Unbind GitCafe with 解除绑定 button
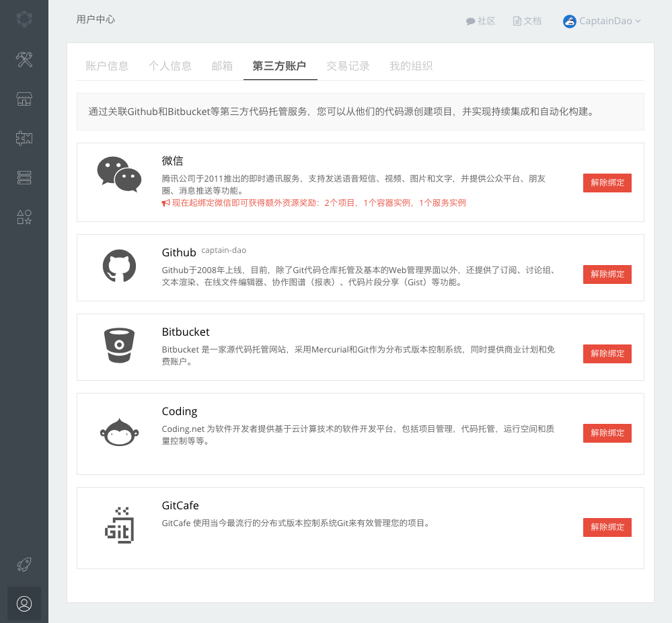 607,527
